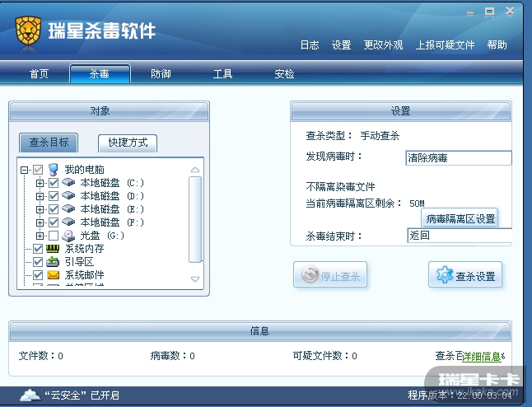Open the 安检 tab
This screenshot has width=532, height=407.
pos(284,73)
